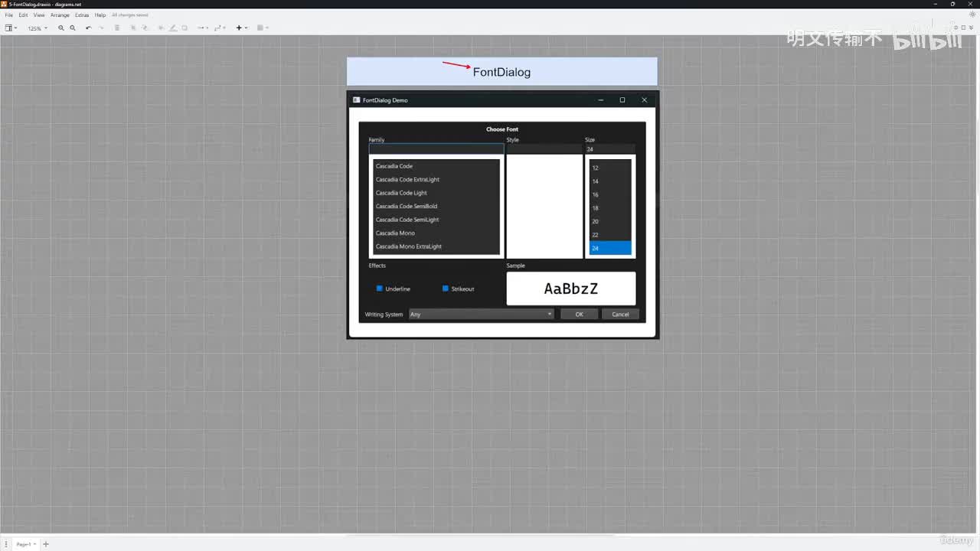980x551 pixels.
Task: Open the Help menu
Action: pyautogui.click(x=100, y=15)
